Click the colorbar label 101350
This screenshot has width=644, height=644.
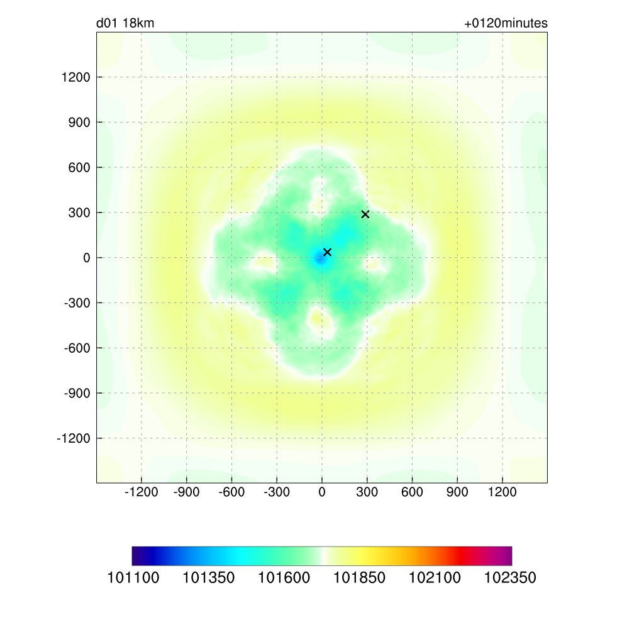pos(208,578)
